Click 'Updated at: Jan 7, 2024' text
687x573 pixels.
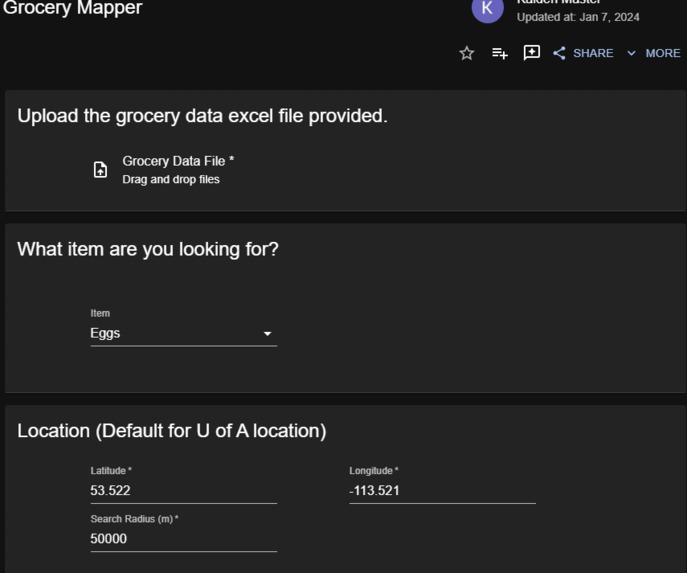578,17
